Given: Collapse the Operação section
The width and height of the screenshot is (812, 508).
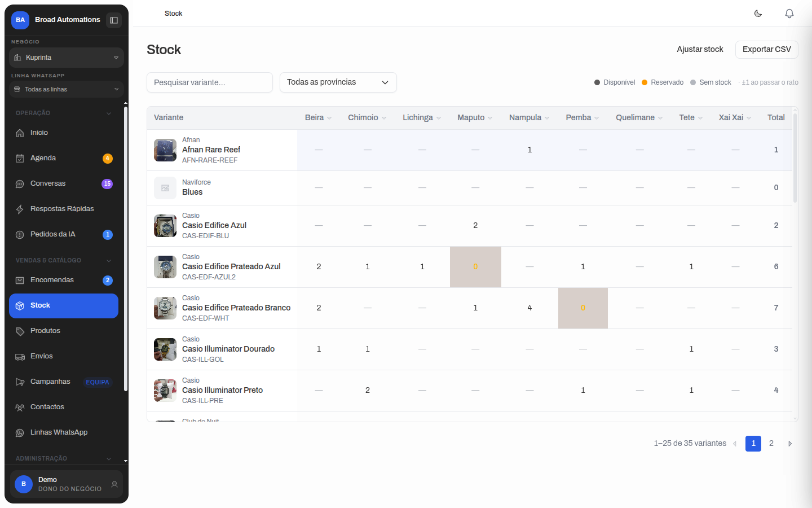Looking at the screenshot, I should coord(109,113).
